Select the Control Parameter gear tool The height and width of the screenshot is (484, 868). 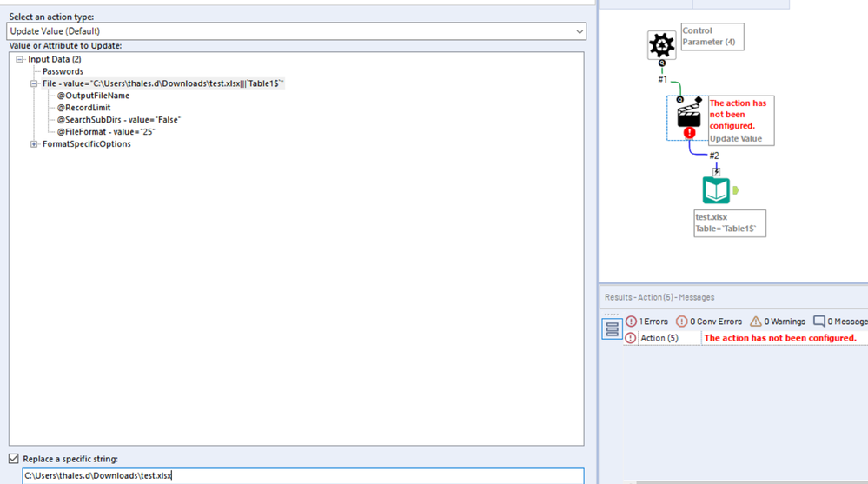(661, 45)
